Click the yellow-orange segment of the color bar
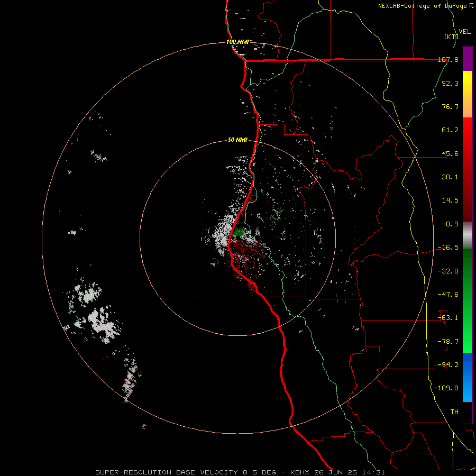This screenshot has width=476, height=476. pos(467,94)
